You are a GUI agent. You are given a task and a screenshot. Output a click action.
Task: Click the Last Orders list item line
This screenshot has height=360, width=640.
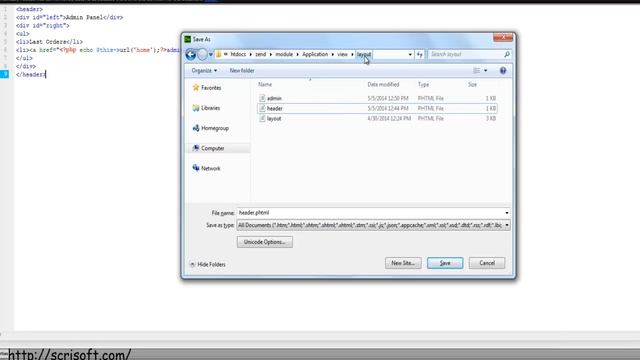(x=49, y=42)
